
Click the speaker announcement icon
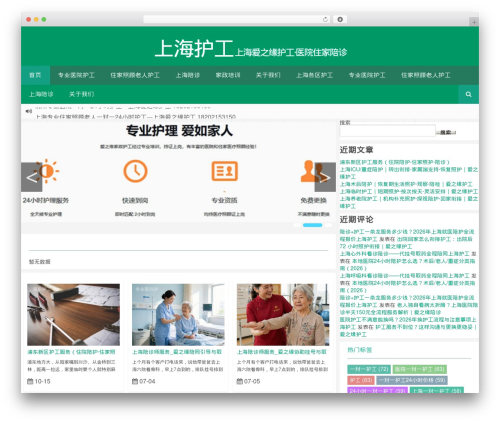(29, 111)
